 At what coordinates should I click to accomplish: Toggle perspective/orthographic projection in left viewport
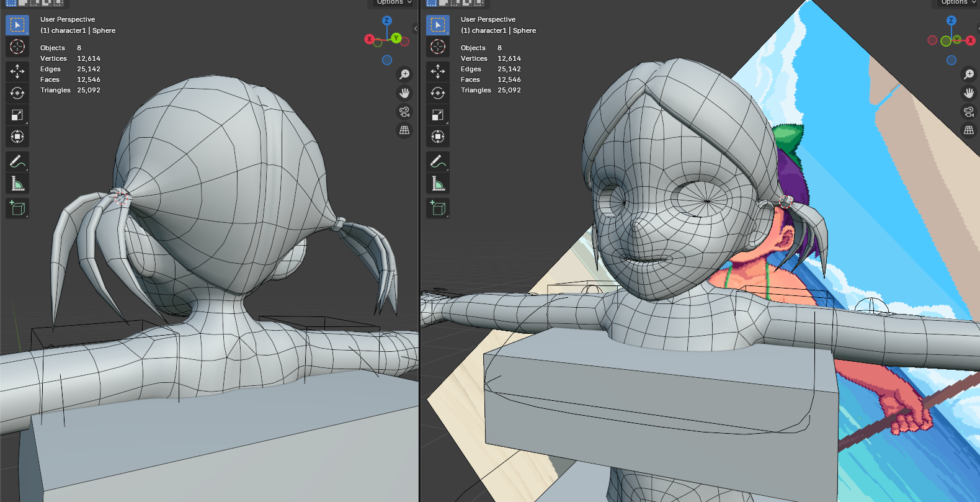tap(404, 130)
